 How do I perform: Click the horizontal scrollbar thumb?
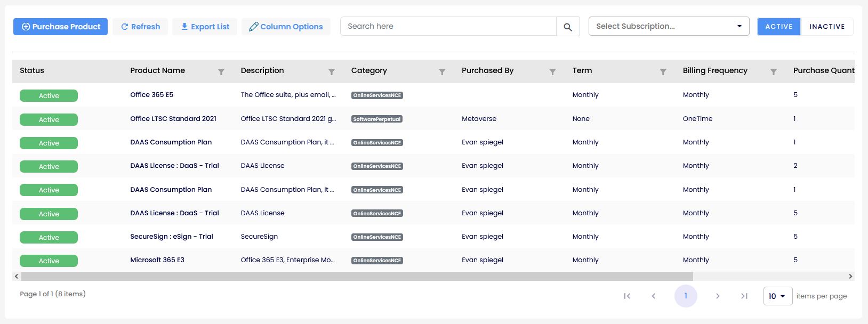[357, 277]
